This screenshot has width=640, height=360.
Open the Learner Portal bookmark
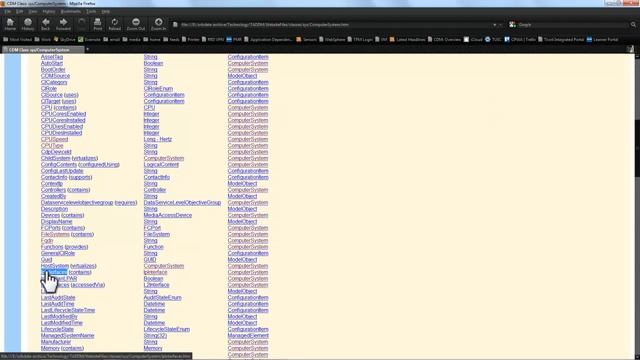pos(602,40)
